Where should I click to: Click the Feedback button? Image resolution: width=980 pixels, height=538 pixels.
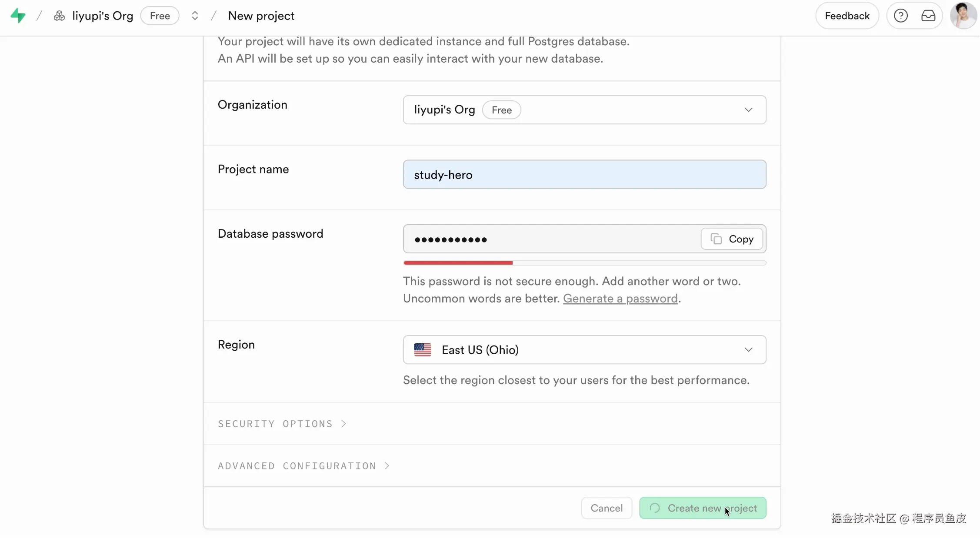(x=847, y=16)
